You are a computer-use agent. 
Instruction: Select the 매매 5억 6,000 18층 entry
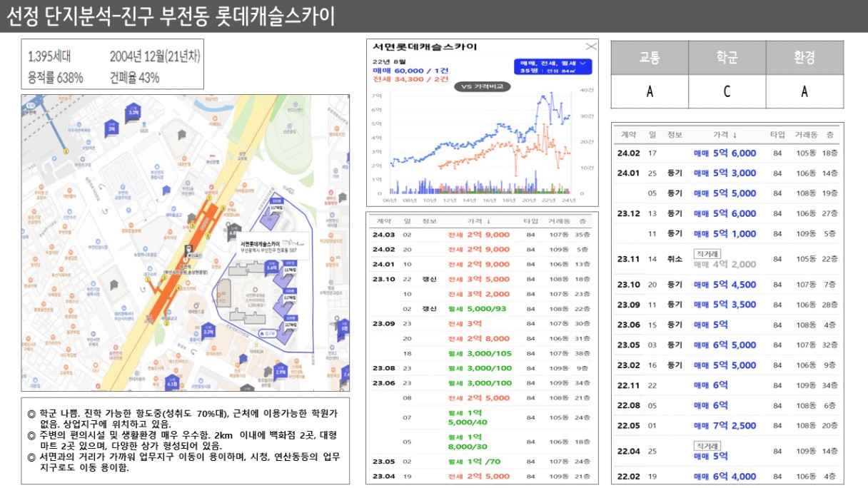point(725,153)
